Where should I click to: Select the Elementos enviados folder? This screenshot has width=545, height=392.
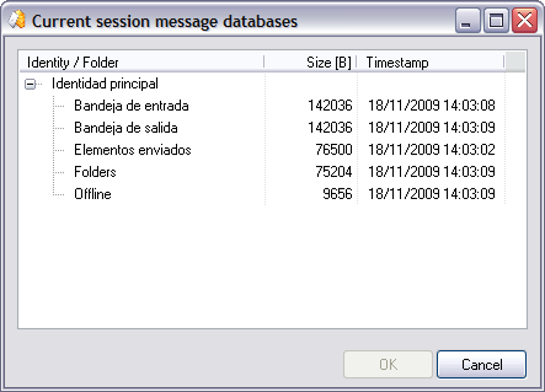pos(133,150)
